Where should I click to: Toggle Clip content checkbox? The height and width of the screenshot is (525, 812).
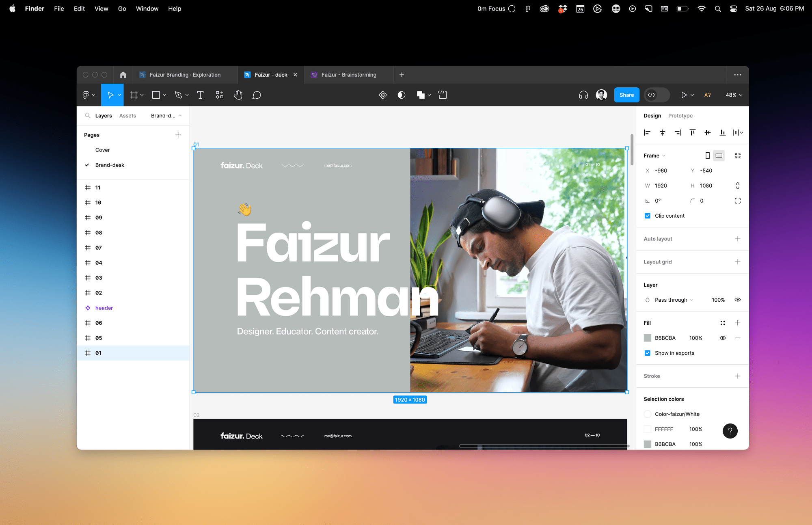click(648, 216)
